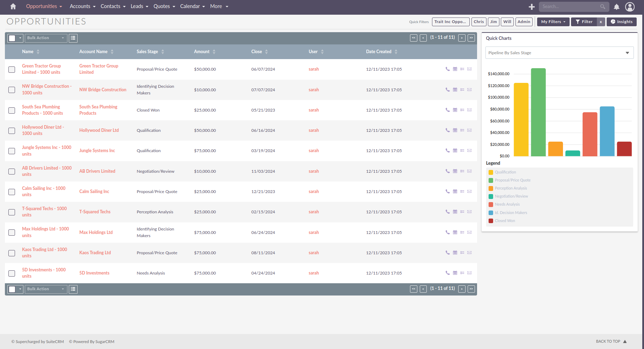Expand Pipeline By Sales Stage chart selector
Screen dimensions: 644x349
coord(559,53)
